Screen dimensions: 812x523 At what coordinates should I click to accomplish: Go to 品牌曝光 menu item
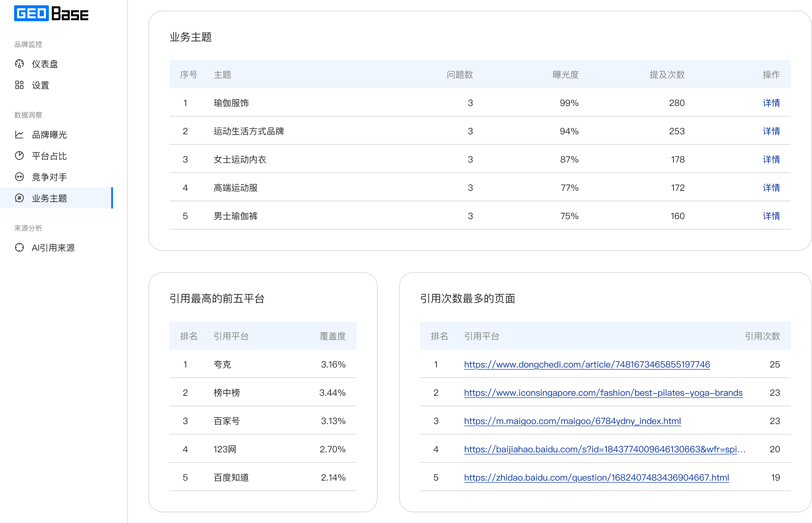pyautogui.click(x=56, y=135)
